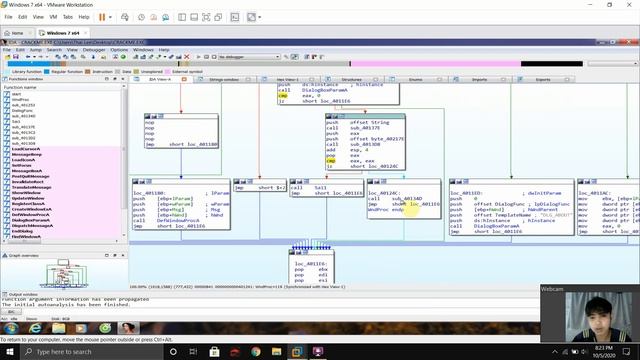
Task: Switch to Enums tab
Action: point(416,79)
